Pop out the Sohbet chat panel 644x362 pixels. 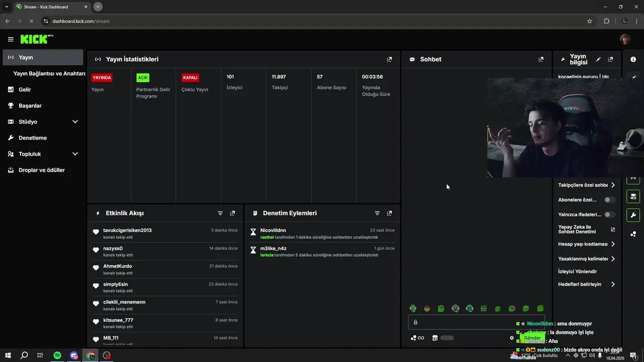pyautogui.click(x=541, y=59)
